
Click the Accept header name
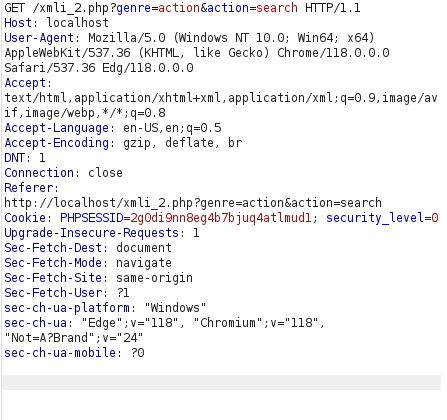pyautogui.click(x=25, y=83)
